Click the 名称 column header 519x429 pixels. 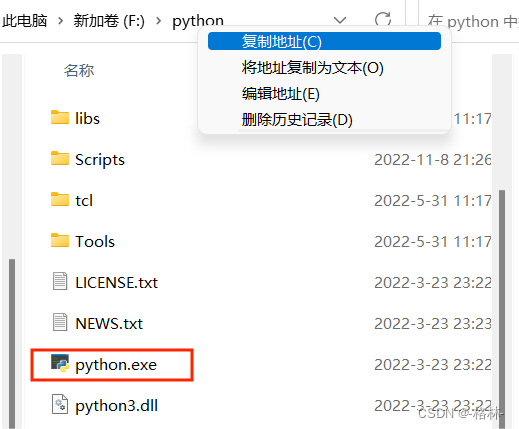[x=79, y=70]
